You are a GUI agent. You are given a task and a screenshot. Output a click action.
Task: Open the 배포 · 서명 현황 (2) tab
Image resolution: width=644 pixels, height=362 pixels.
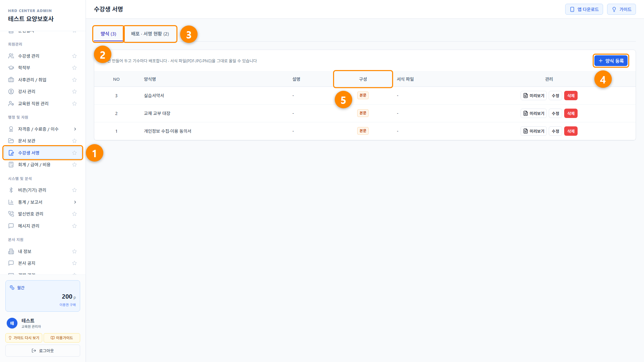point(150,34)
